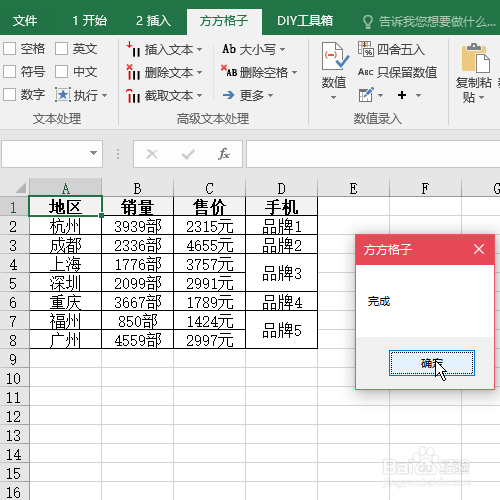The image size is (500, 500).
Task: Toggle the 英文 checkbox
Action: tap(61, 49)
